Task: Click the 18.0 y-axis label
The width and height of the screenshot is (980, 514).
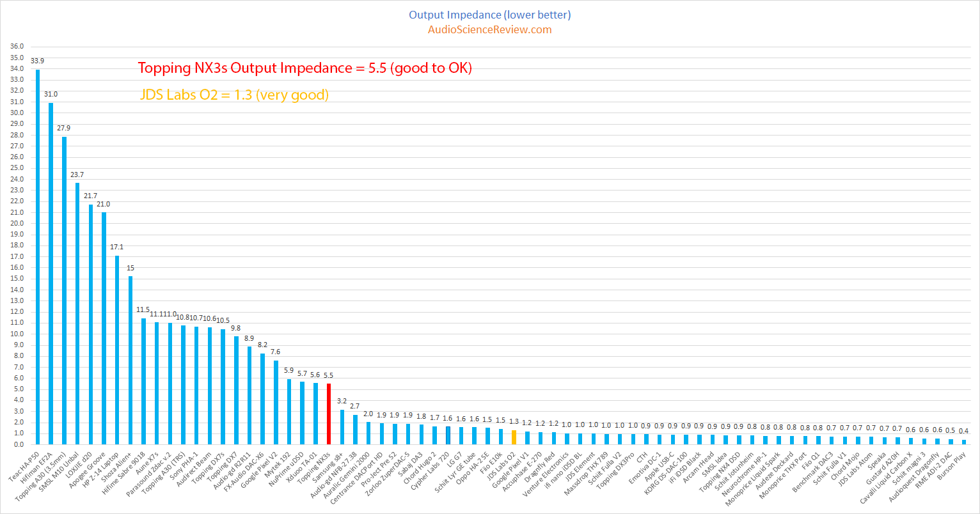Action: click(x=17, y=245)
